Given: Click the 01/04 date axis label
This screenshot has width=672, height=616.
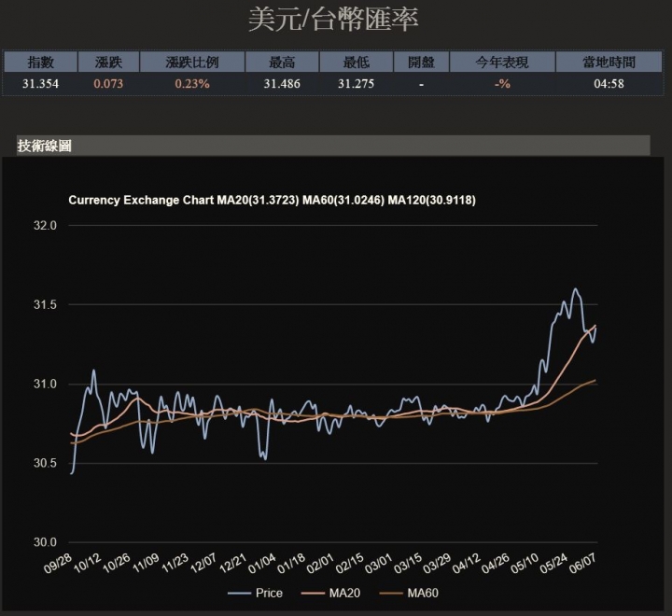Looking at the screenshot, I should click(x=261, y=563).
